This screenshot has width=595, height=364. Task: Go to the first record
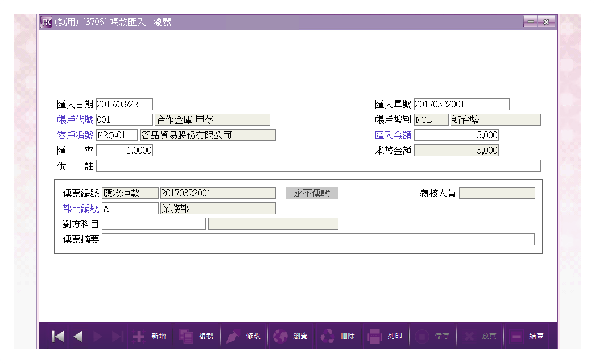58,336
